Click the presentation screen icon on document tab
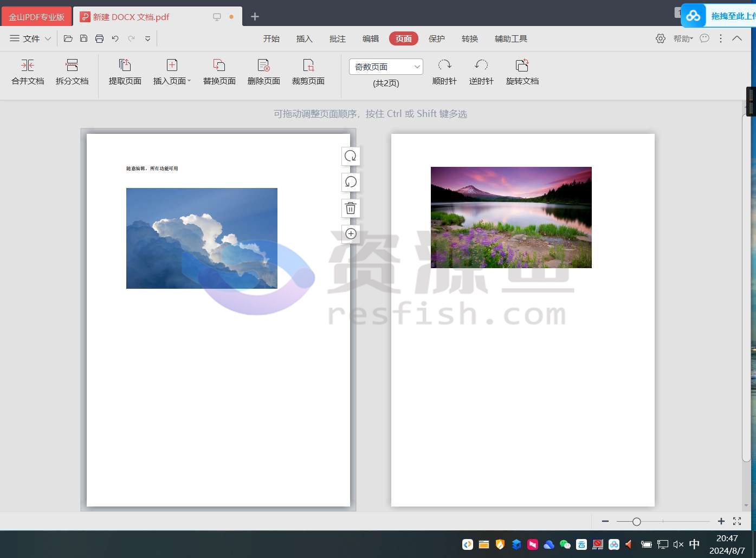This screenshot has width=756, height=558. point(217,17)
